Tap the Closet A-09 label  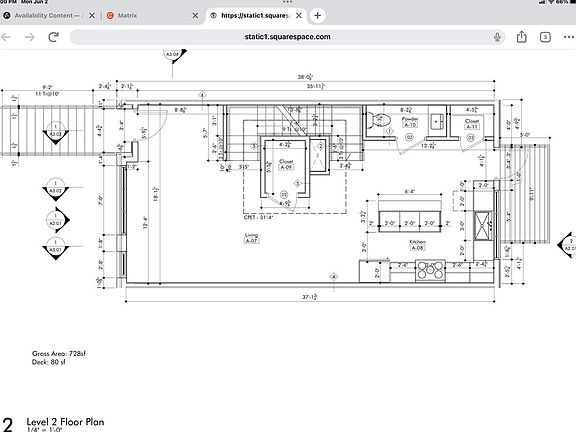[x=286, y=164]
